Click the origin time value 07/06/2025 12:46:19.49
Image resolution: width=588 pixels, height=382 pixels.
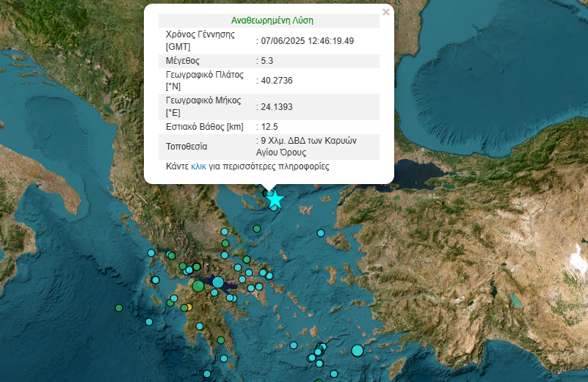pyautogui.click(x=307, y=40)
